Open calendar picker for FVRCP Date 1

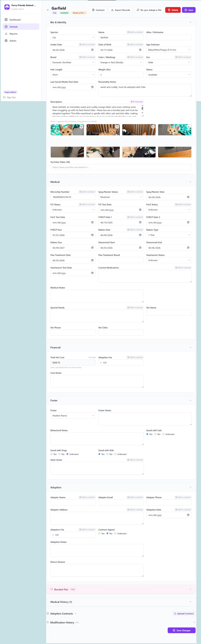click(140, 223)
